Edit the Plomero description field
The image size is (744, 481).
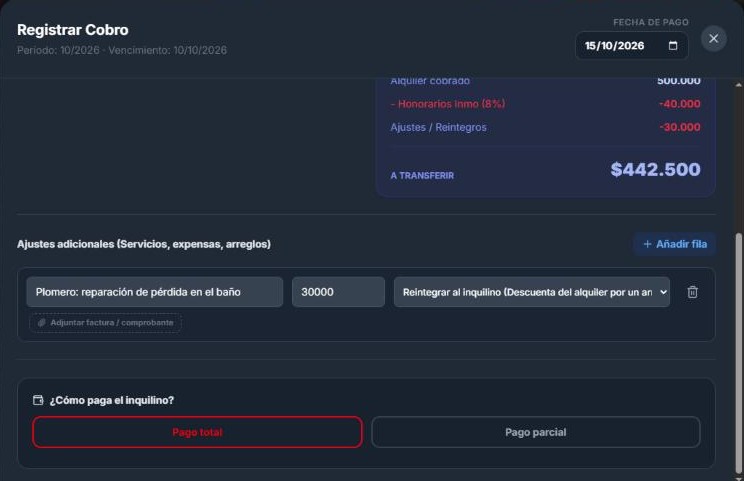(155, 292)
